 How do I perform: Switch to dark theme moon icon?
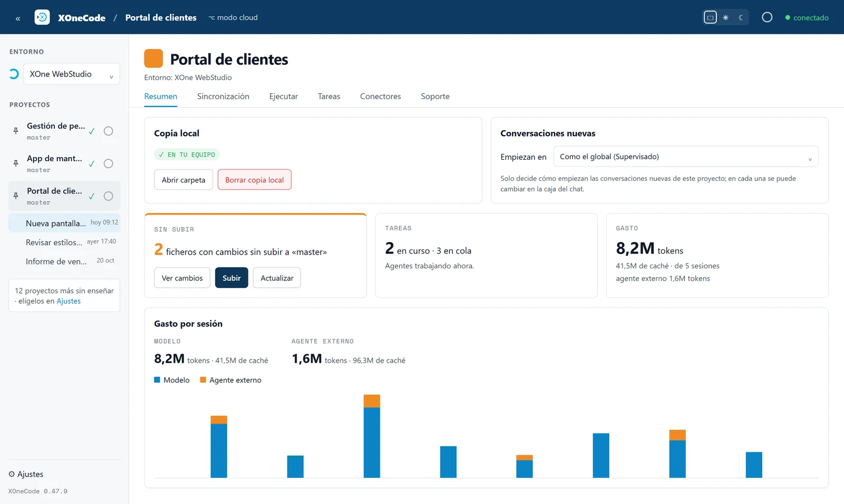coord(741,17)
